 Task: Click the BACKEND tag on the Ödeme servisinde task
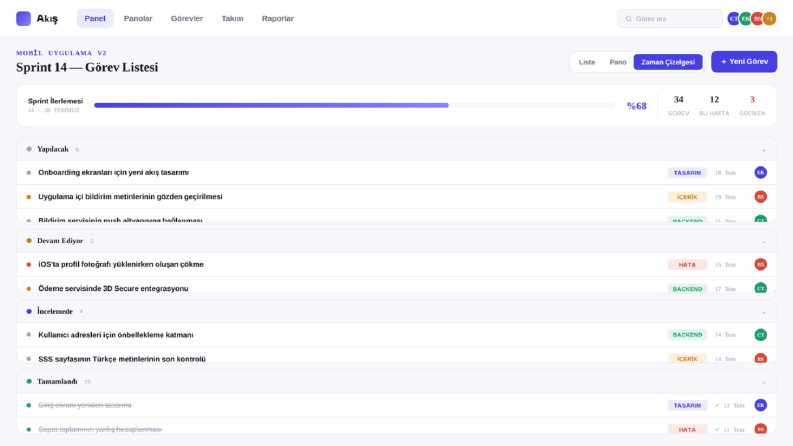tap(687, 289)
